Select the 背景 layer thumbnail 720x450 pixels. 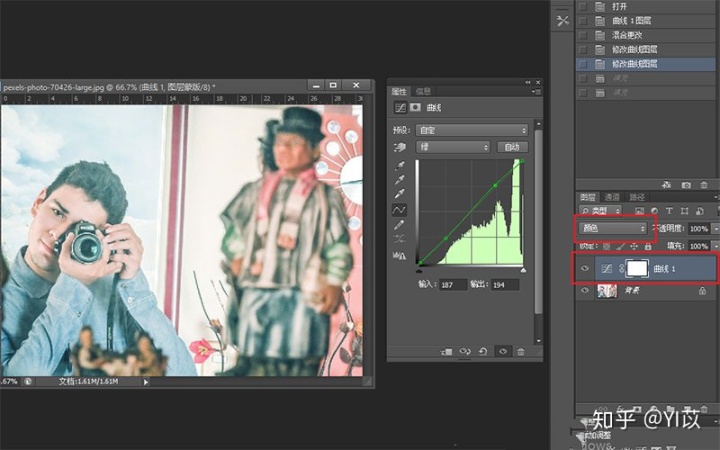coord(607,290)
